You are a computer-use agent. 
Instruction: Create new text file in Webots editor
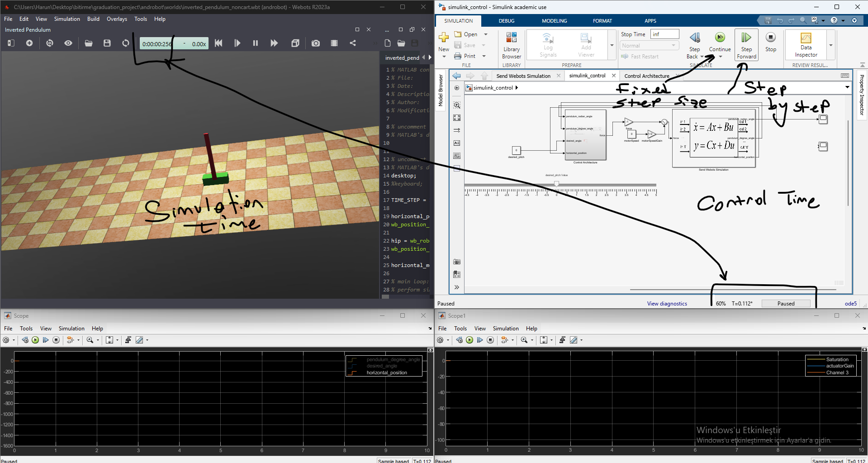click(x=388, y=43)
